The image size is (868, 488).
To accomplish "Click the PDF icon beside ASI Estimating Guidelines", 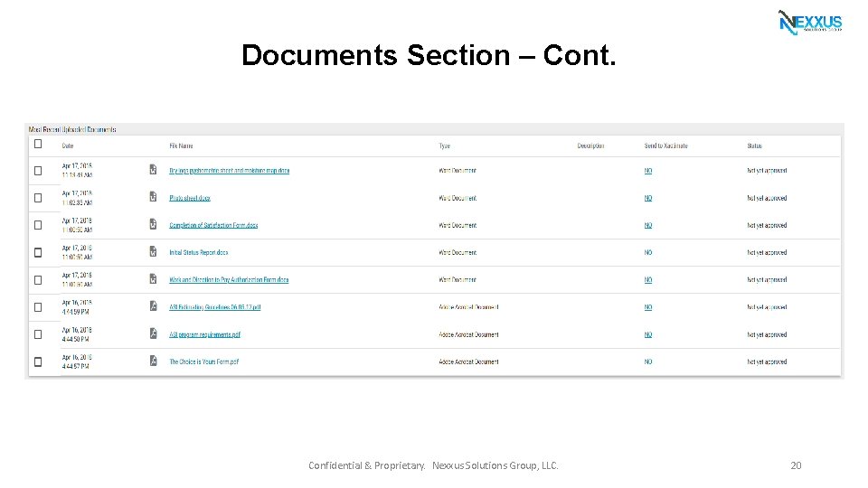I will click(x=153, y=305).
